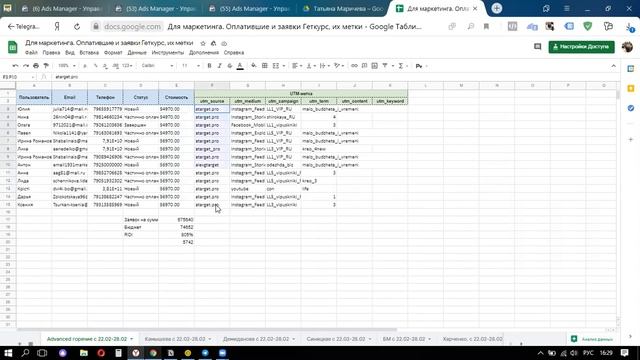Select cell containing alexgtarget
This screenshot has height=360, width=640.
(x=212, y=165)
